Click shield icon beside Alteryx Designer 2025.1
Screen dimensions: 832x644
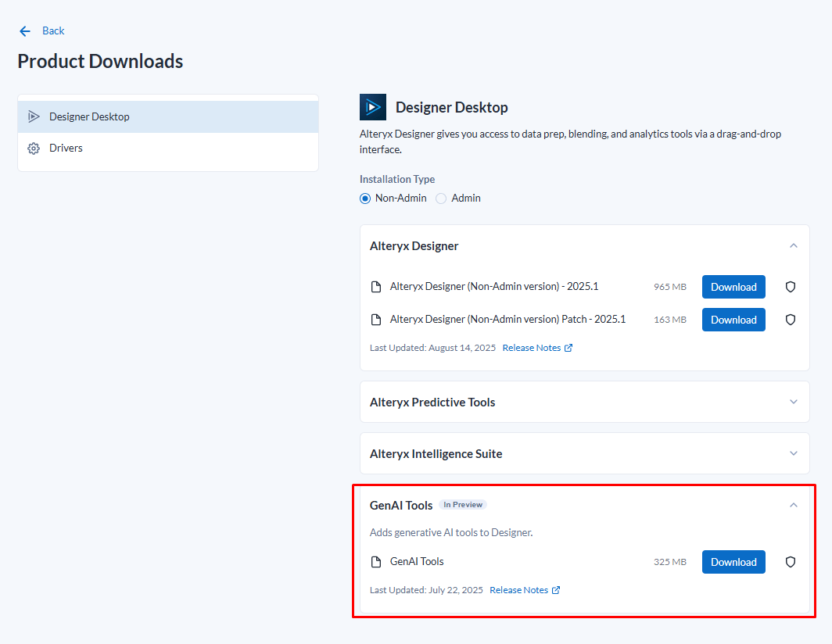[x=791, y=287]
